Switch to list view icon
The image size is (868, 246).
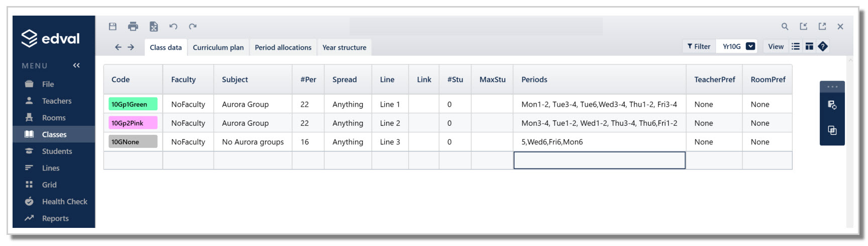[796, 47]
